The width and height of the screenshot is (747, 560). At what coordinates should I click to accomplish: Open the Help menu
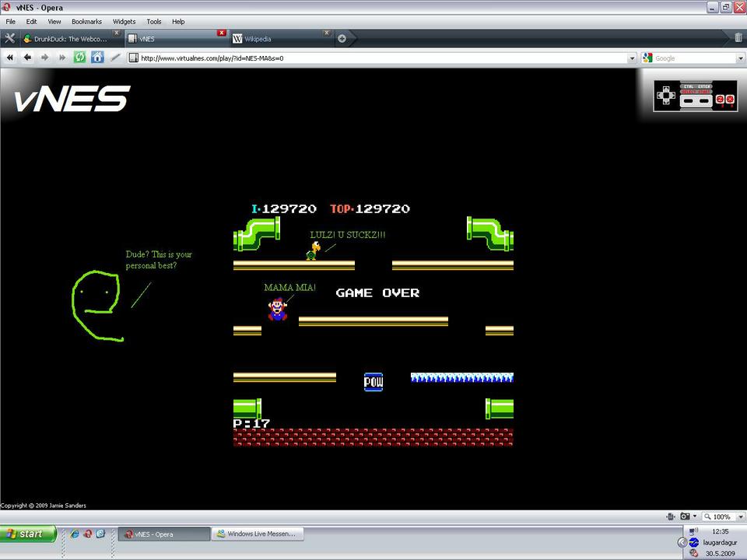pyautogui.click(x=178, y=22)
